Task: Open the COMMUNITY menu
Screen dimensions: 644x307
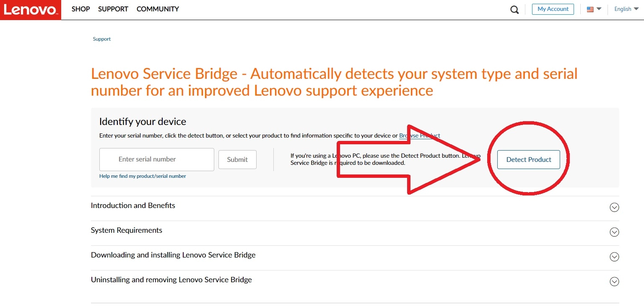Action: 158,9
